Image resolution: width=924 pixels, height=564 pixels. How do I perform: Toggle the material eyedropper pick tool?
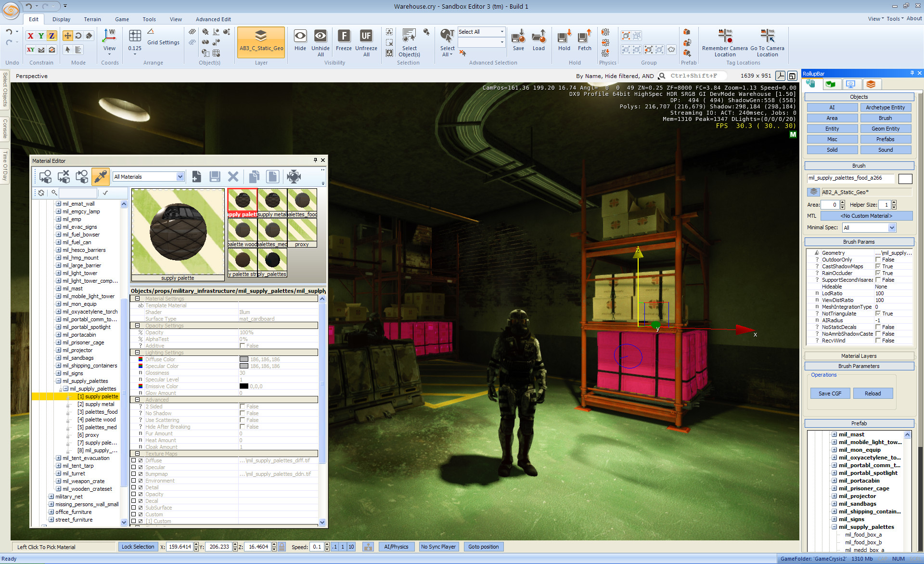tap(100, 177)
